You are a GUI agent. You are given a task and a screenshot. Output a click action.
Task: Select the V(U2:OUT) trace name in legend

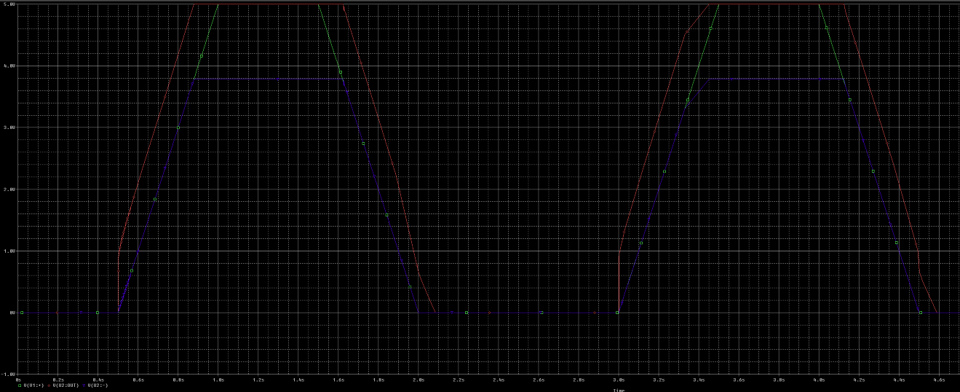(x=66, y=385)
